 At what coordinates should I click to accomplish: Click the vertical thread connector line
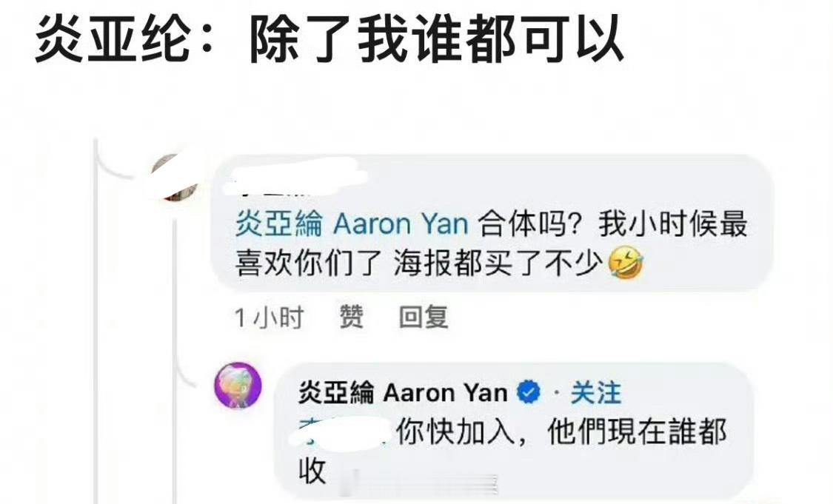click(x=96, y=320)
